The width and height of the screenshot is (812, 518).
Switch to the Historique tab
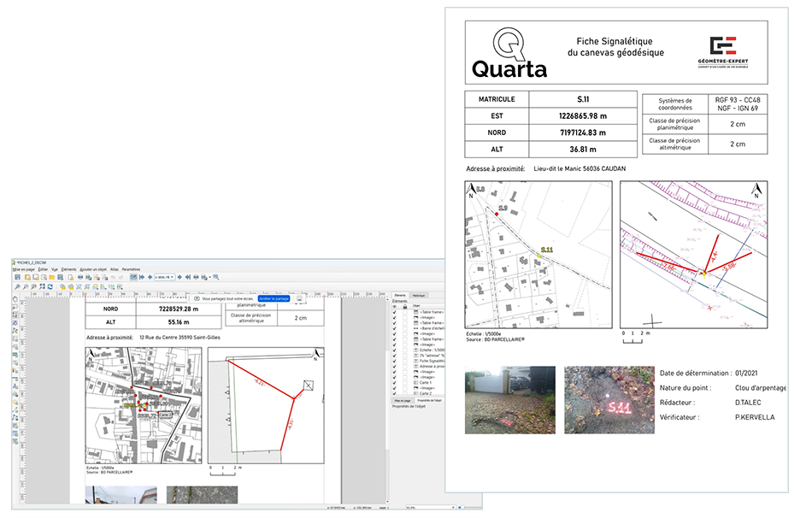pos(419,295)
